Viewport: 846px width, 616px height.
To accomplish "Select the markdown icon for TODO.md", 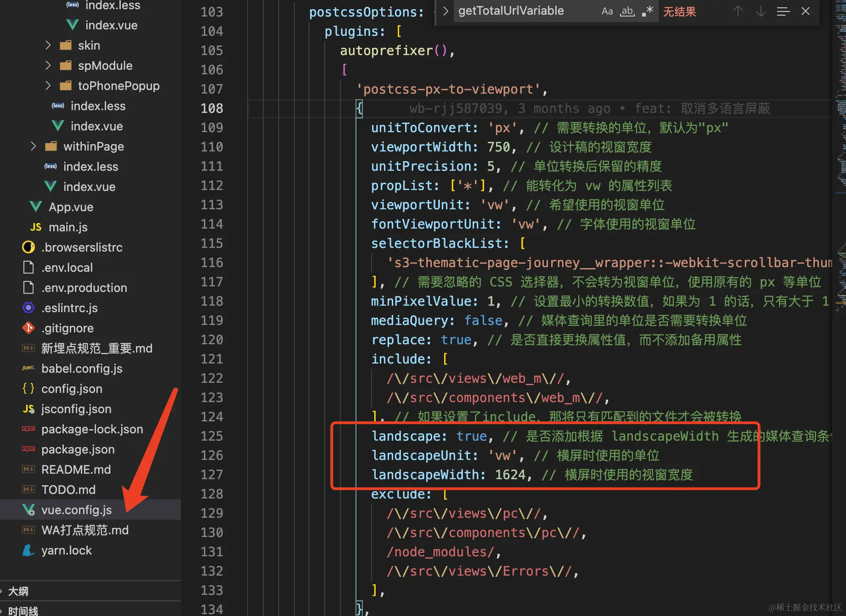I will click(x=28, y=489).
